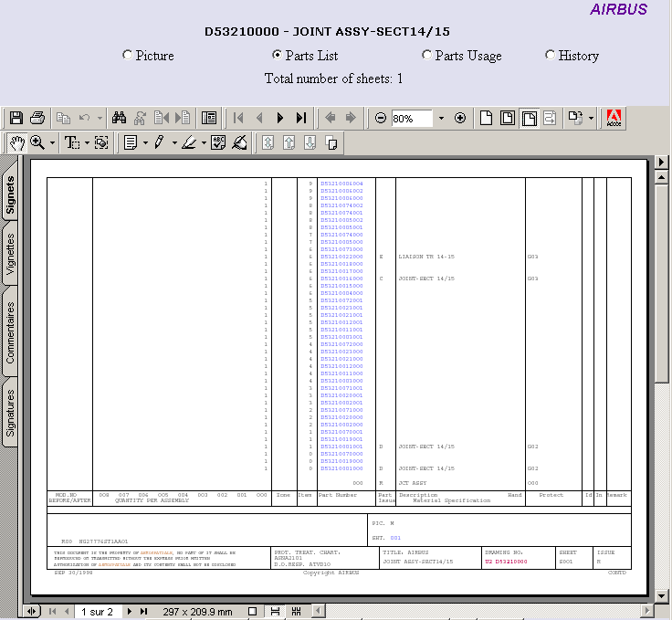Open part number link D53210001001
The image size is (672, 620).
[341, 447]
